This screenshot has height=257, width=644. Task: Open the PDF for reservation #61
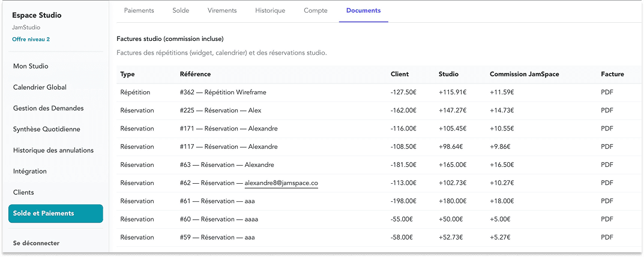[607, 201]
